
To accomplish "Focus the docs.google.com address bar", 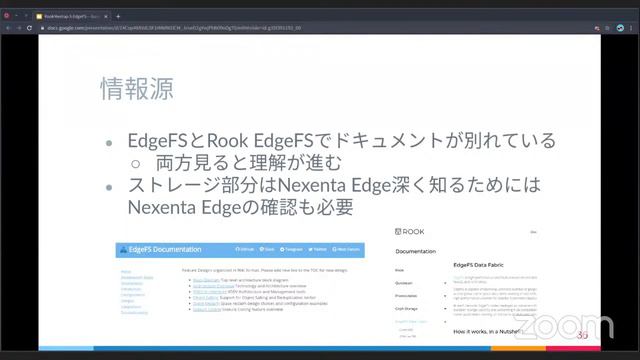I will (x=174, y=28).
